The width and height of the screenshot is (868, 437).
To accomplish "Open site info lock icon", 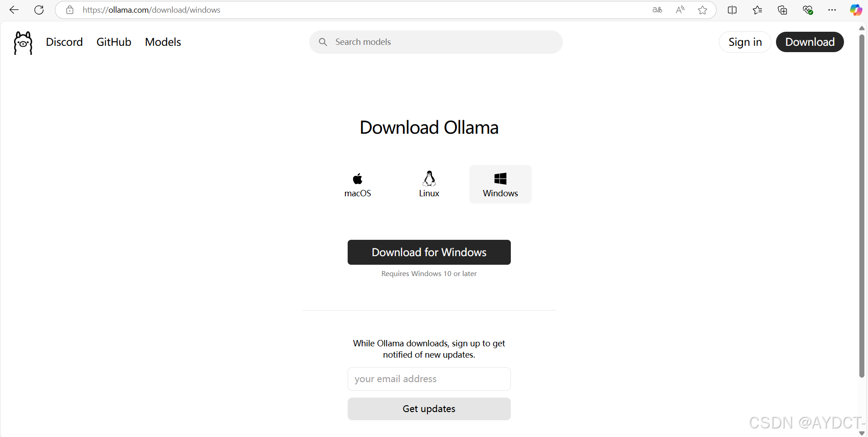I will click(70, 10).
